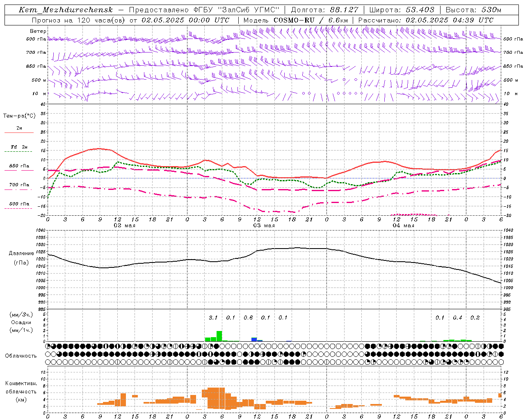Click the '0.2' precipitation amount
This screenshot has width=525, height=420.
click(x=475, y=318)
